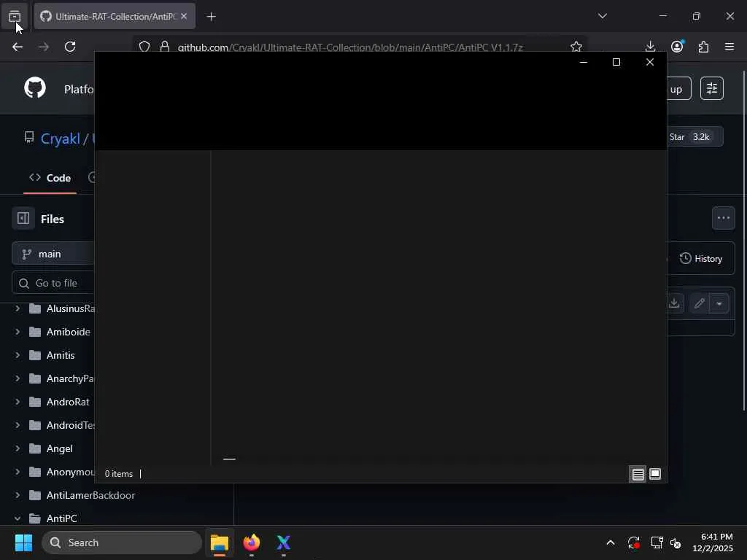Open Firefox tab overview icon
Viewport: 747px width, 560px height.
(15, 17)
